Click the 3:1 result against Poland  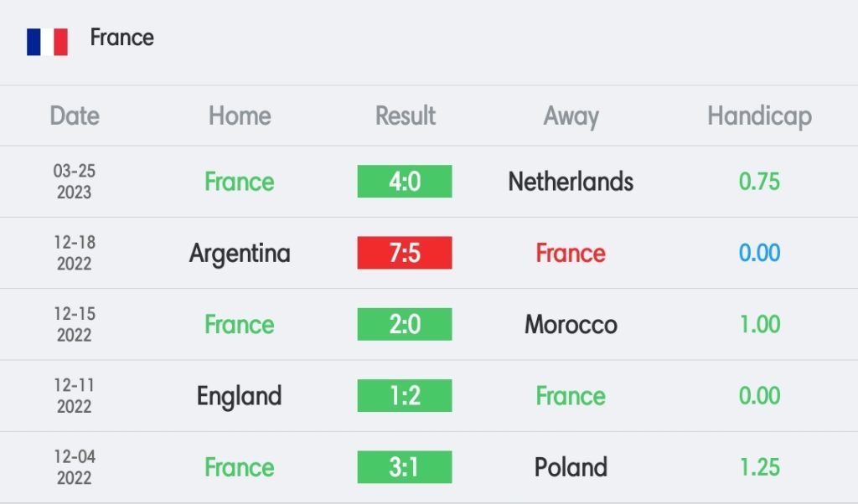tap(405, 467)
